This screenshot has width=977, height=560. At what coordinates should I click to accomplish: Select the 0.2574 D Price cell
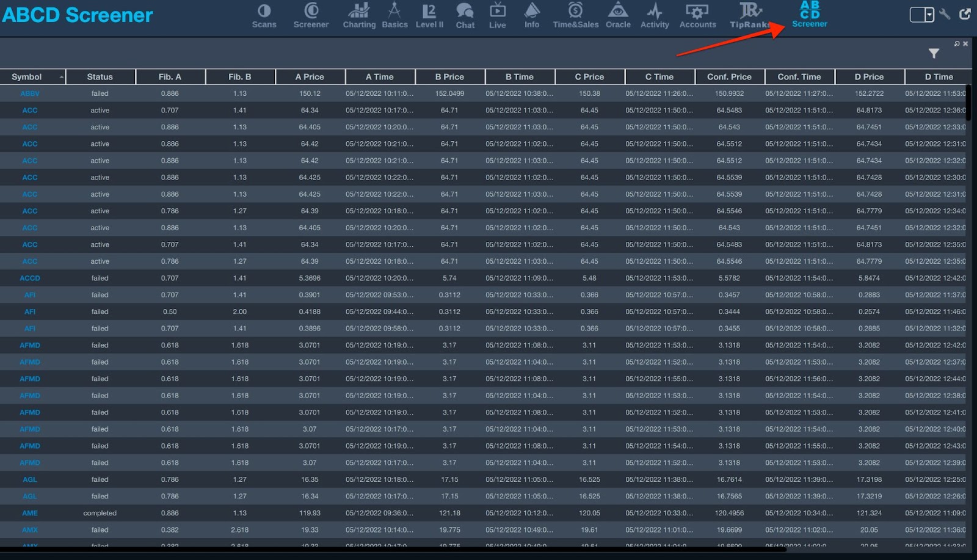point(869,311)
